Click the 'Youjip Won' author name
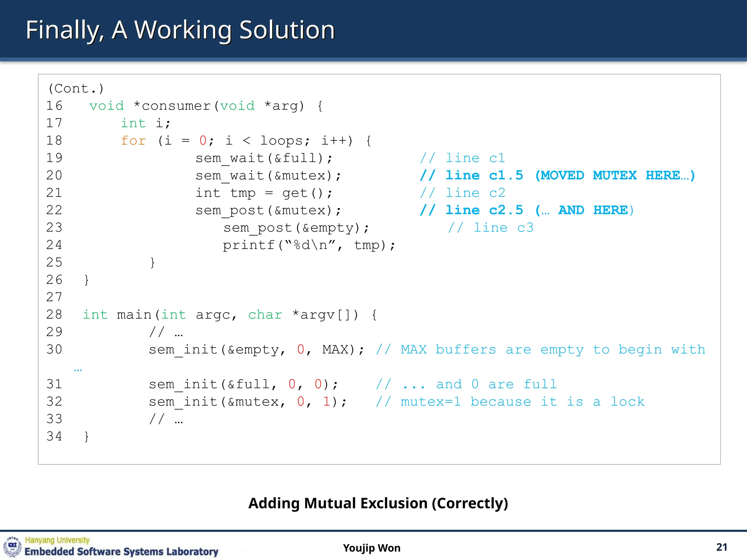The image size is (747, 560). (x=371, y=548)
